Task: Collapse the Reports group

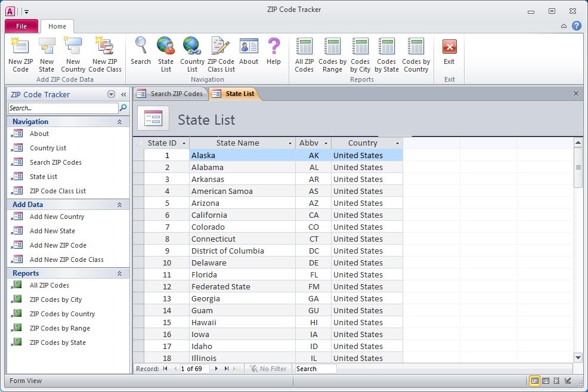Action: (120, 273)
